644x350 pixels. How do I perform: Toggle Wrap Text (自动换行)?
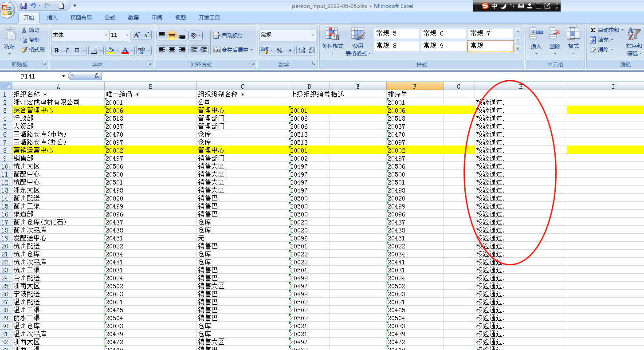tap(228, 35)
